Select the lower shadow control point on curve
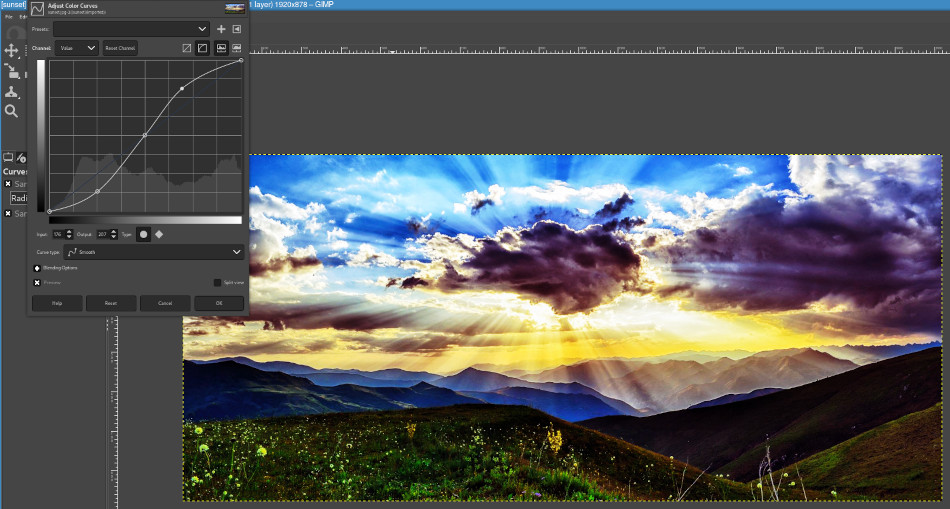 pyautogui.click(x=98, y=191)
